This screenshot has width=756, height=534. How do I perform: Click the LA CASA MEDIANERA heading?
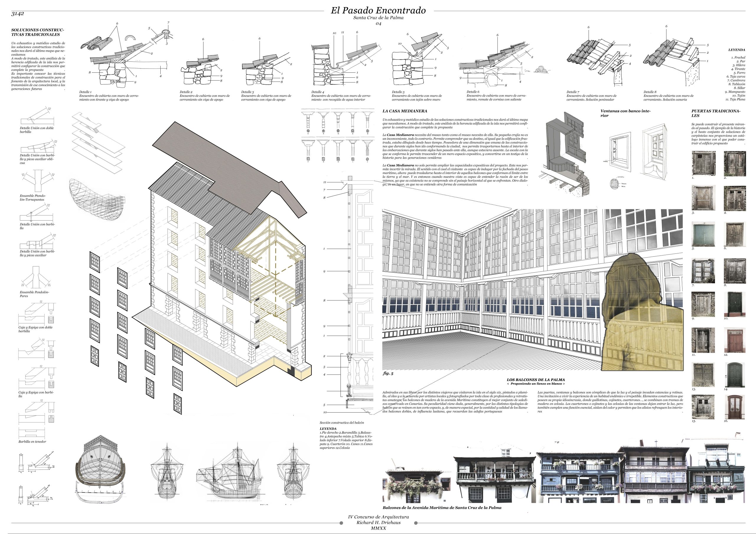tap(405, 111)
